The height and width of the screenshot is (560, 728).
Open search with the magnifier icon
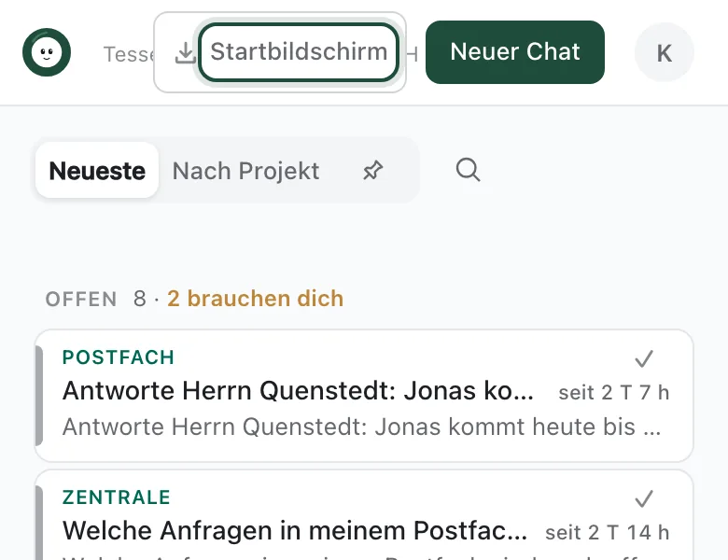(468, 170)
